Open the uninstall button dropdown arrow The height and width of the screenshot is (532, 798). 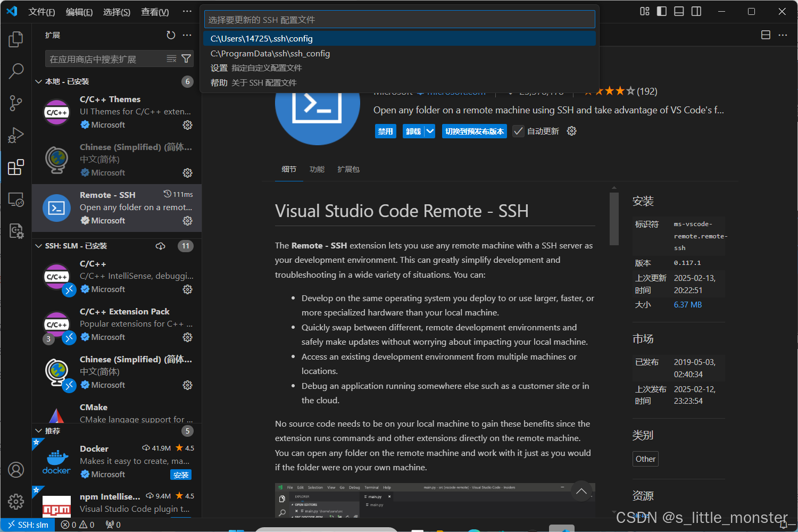pos(430,131)
